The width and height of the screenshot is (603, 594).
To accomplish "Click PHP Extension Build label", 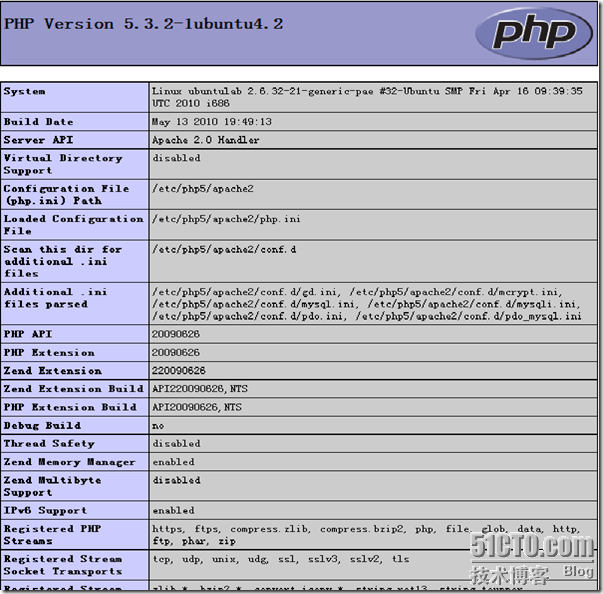I will pyautogui.click(x=70, y=407).
